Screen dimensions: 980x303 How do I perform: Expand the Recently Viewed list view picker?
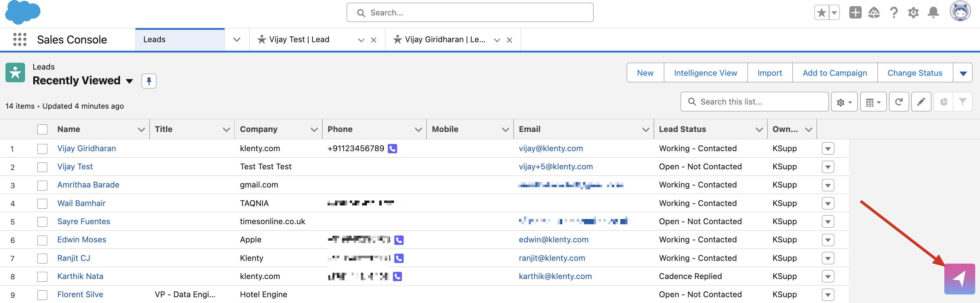coord(129,81)
